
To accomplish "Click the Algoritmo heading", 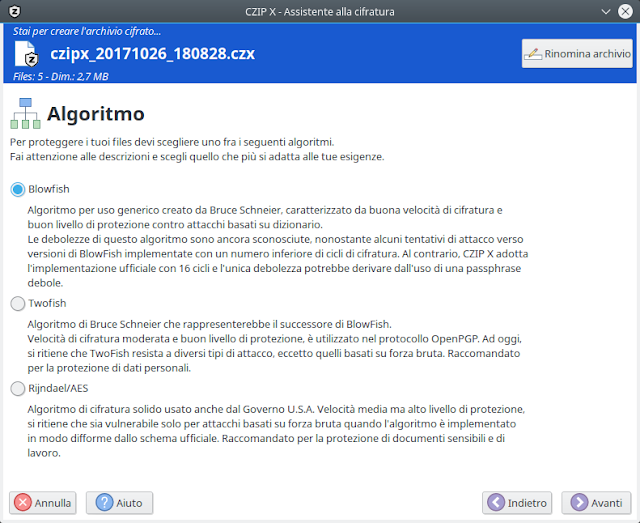I will 96,114.
